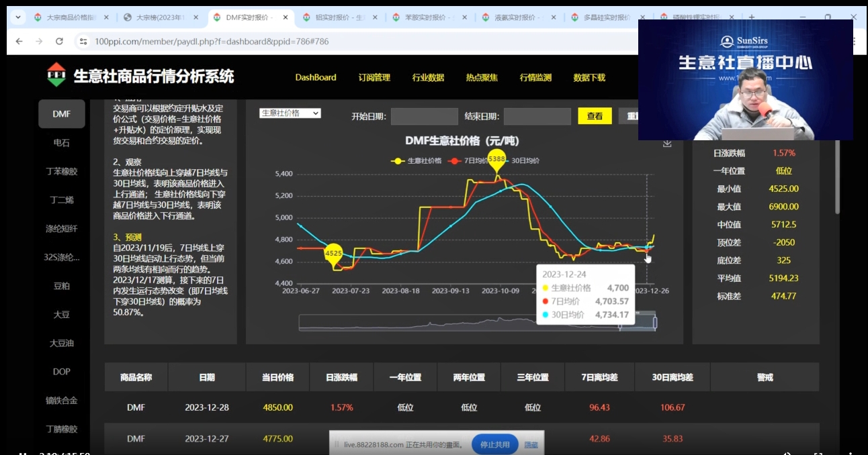This screenshot has height=455, width=868.
Task: Open the 热点聚焦 menu
Action: (x=482, y=77)
